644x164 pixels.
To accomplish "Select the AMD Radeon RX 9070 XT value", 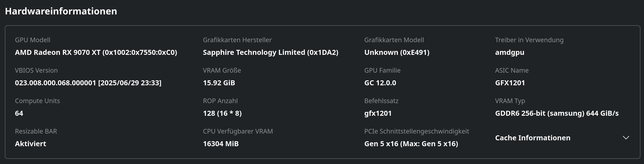I will coord(96,53).
